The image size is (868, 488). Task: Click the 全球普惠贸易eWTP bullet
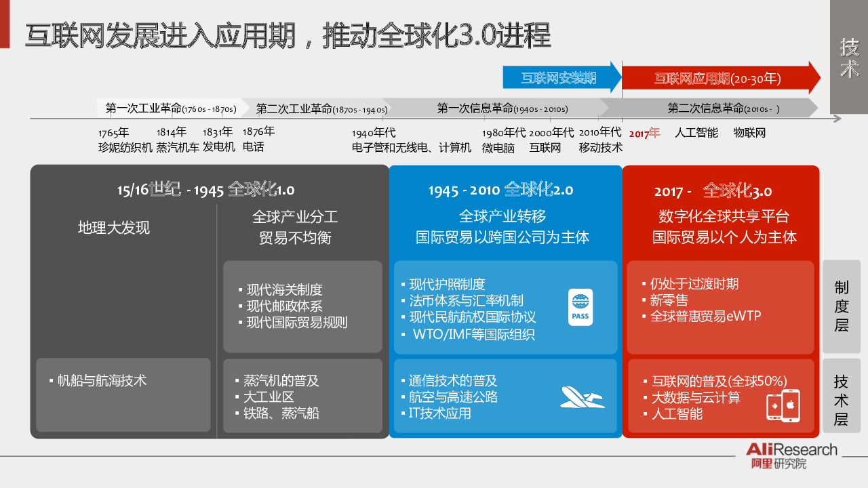click(705, 316)
